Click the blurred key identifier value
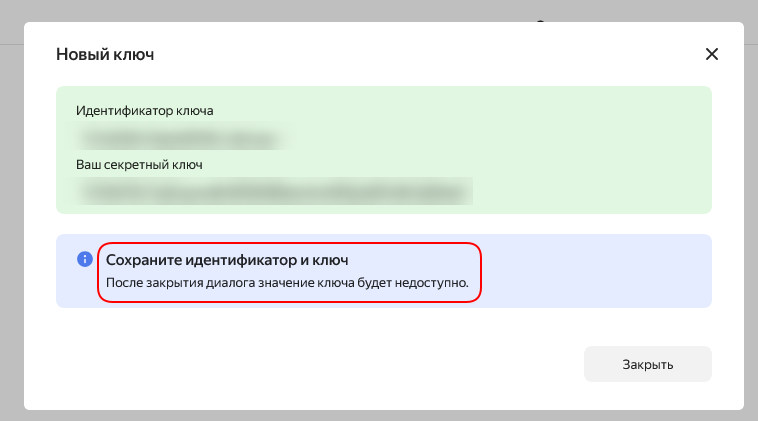Viewport: 758px width, 421px height. point(180,135)
